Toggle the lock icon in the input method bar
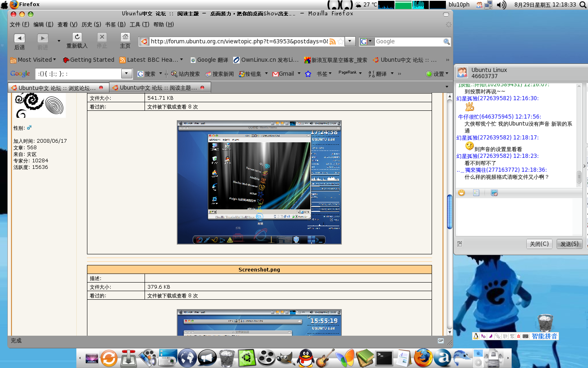Viewport: 588px width, 368px height. click(519, 336)
